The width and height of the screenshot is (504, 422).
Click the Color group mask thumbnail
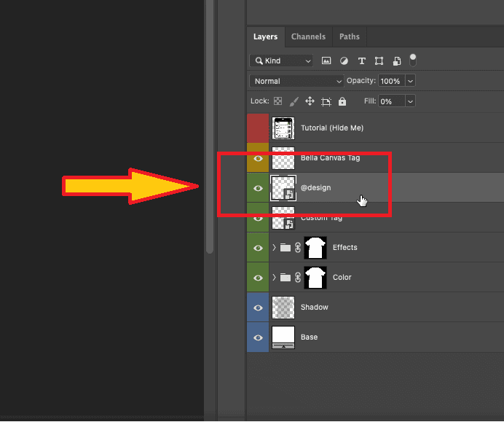[x=315, y=278]
